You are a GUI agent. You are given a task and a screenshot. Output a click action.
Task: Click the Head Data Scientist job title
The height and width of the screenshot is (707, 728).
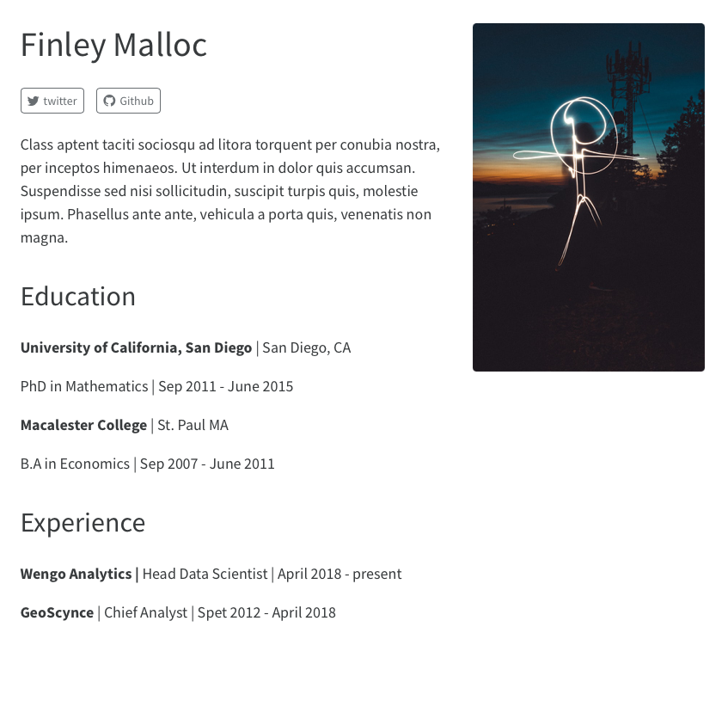[x=205, y=574]
